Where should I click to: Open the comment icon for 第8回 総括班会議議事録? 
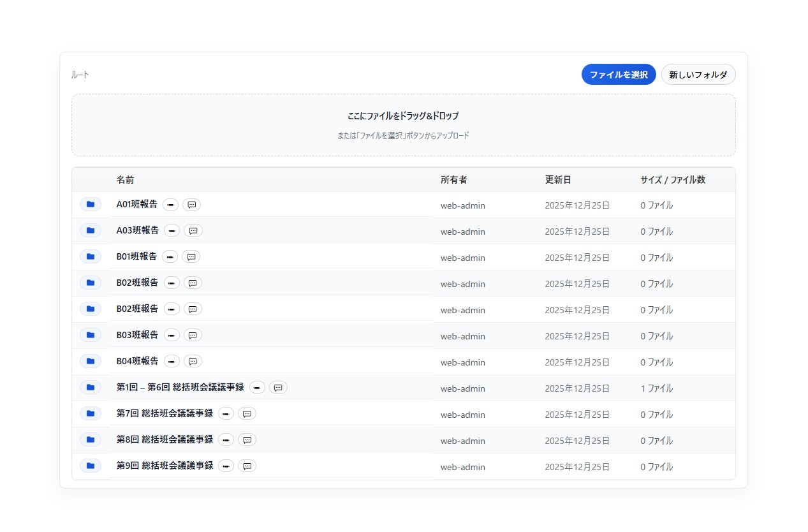247,440
